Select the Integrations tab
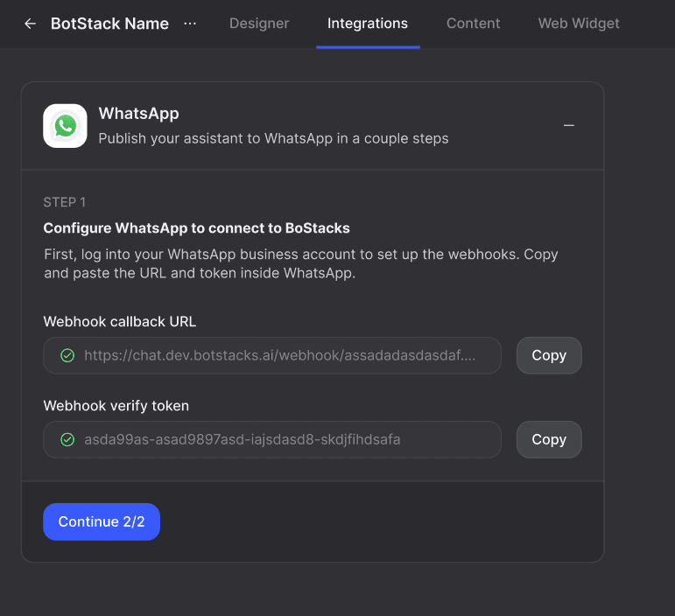 [x=368, y=24]
